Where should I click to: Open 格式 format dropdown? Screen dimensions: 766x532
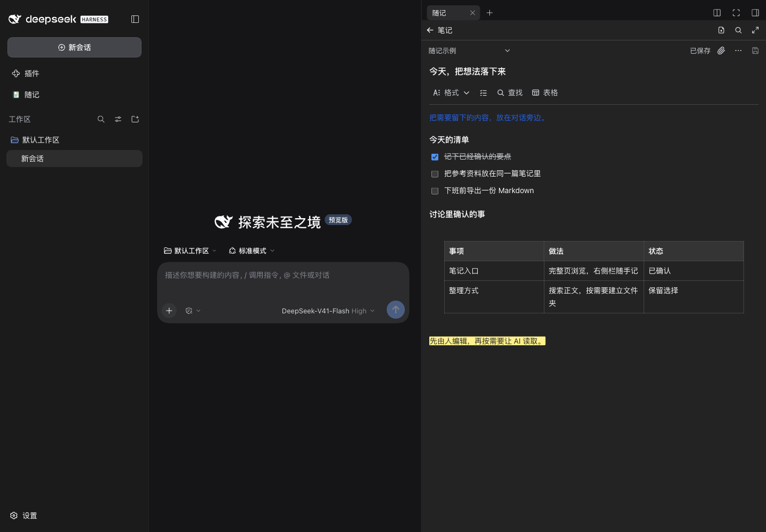click(451, 93)
